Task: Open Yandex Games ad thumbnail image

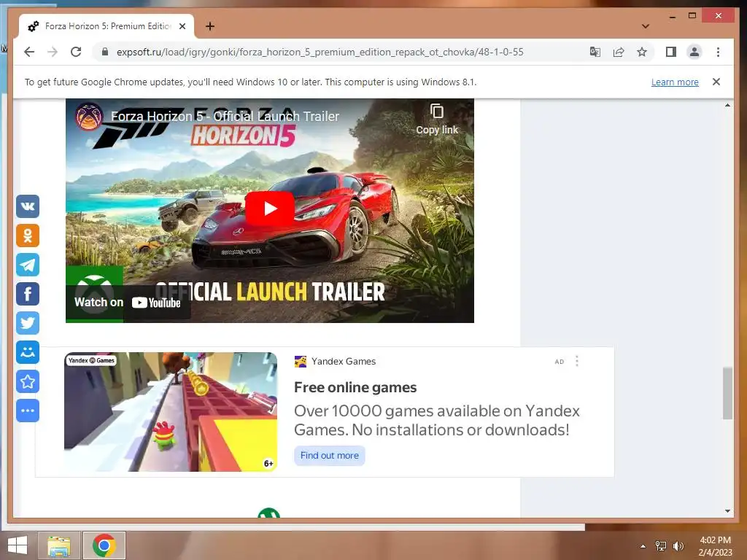Action: pos(171,412)
